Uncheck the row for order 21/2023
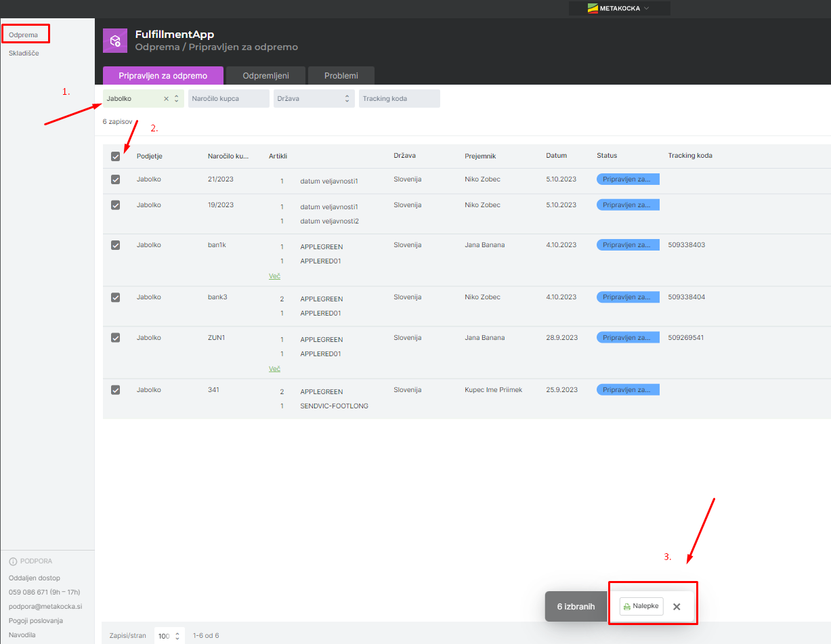This screenshot has width=831, height=644. [x=115, y=179]
